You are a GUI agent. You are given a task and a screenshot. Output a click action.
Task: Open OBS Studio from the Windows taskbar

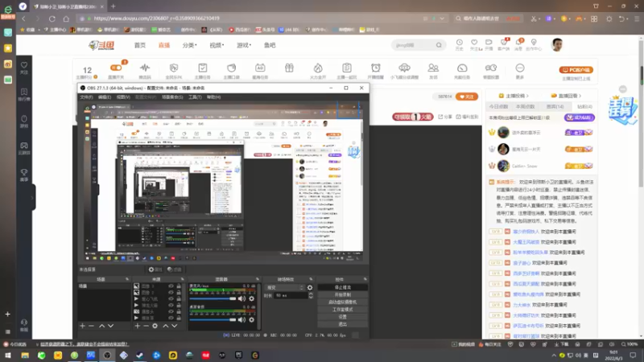coord(107,355)
